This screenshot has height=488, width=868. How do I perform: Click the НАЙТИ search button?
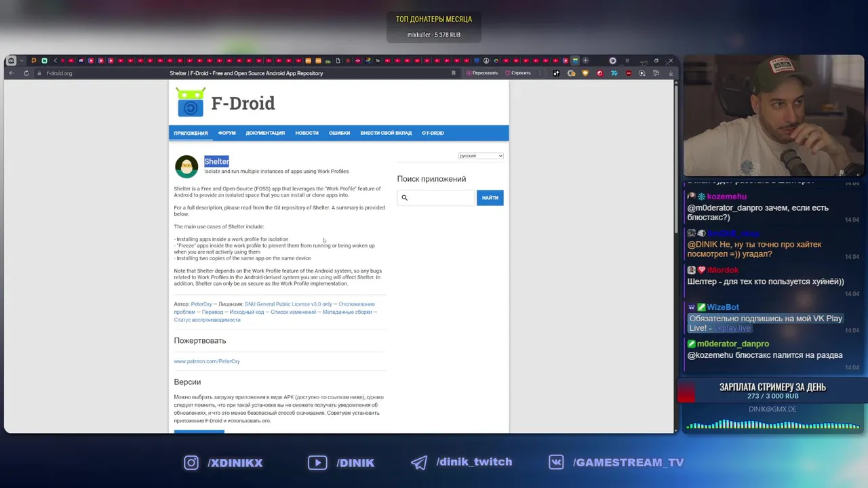click(490, 198)
